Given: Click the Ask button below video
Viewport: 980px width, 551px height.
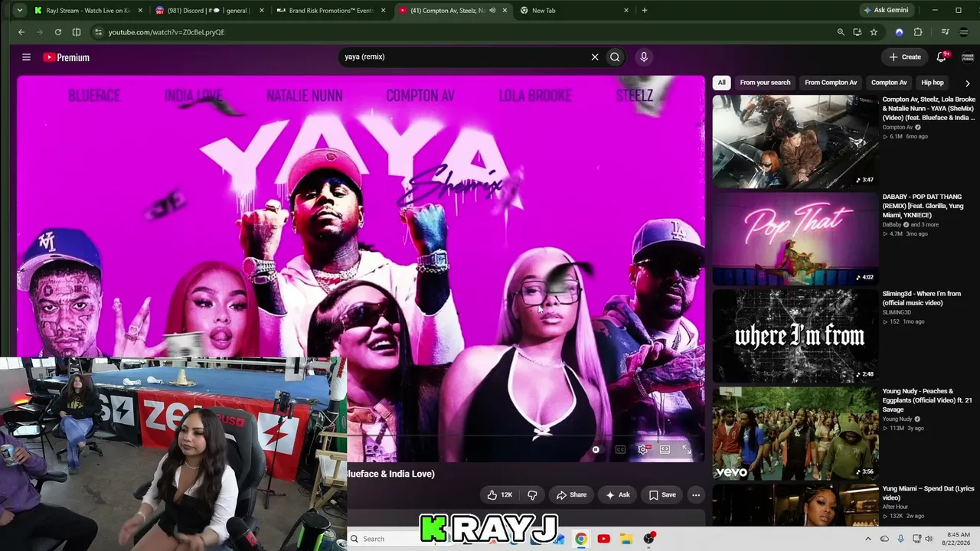Looking at the screenshot, I should coord(617,495).
